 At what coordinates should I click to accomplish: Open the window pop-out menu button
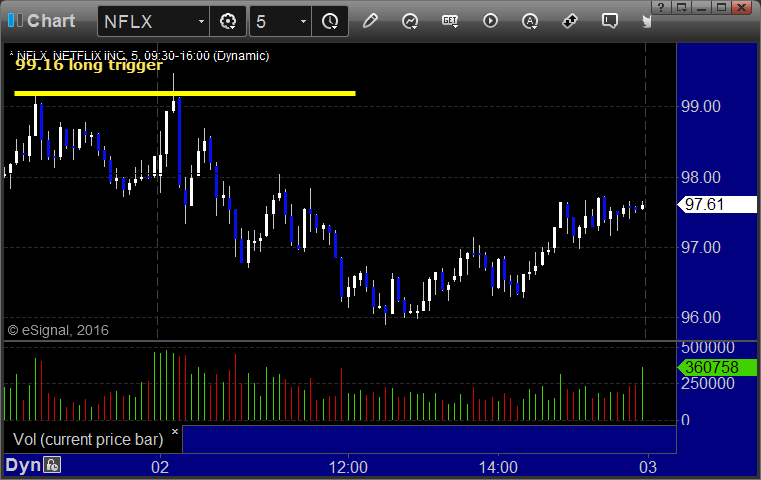tap(681, 7)
